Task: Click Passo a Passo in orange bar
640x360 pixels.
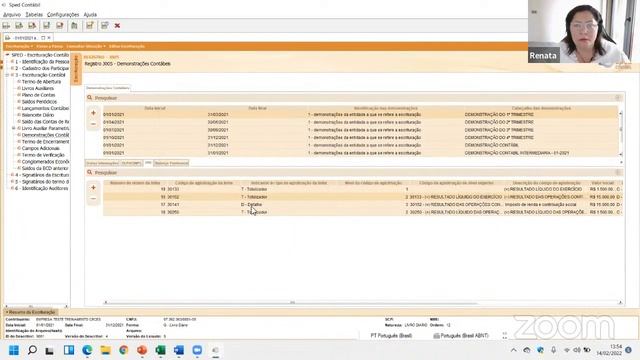Action: tap(49, 47)
